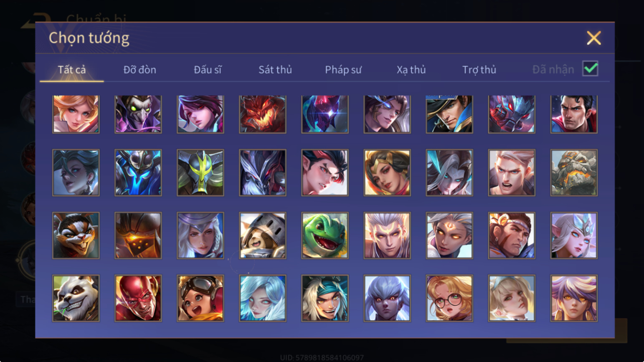644x362 pixels.
Task: Go to the Trợ thủ tab
Action: (479, 70)
